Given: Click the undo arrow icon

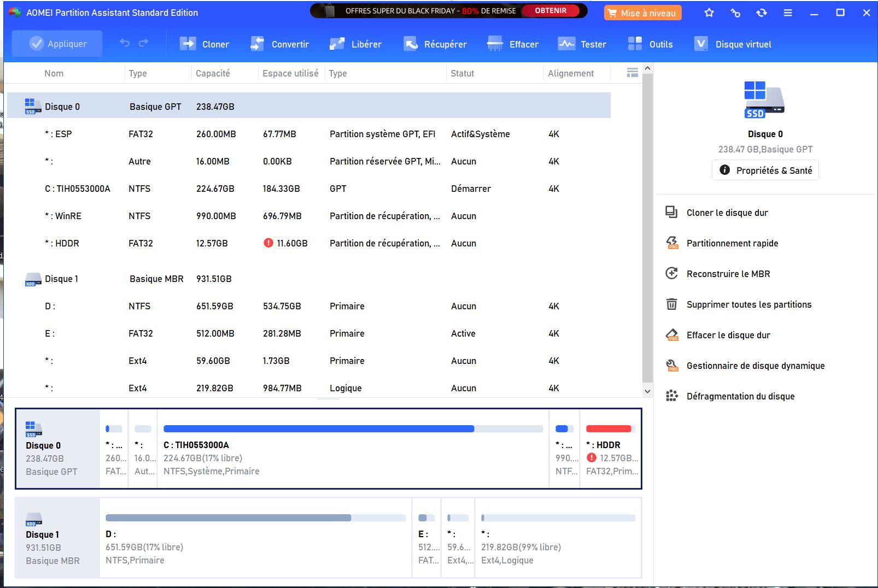Looking at the screenshot, I should pos(125,43).
